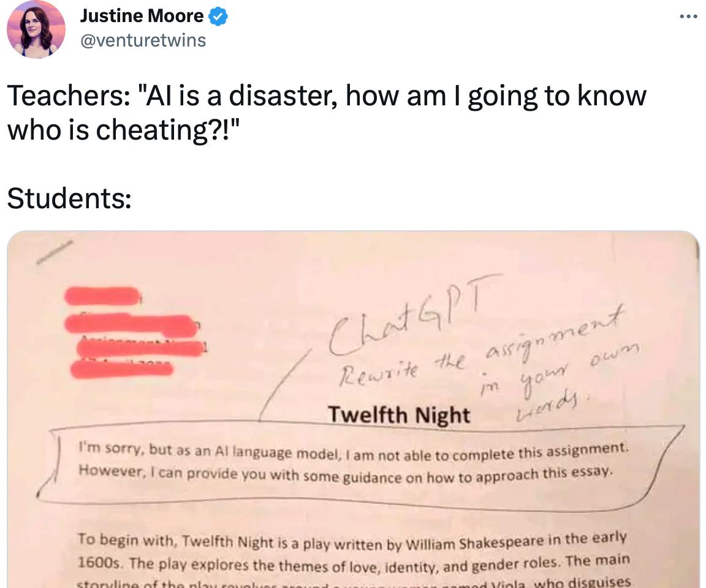Click the handwritten slash line beside ChatGPT
The image size is (706, 588).
click(286, 384)
